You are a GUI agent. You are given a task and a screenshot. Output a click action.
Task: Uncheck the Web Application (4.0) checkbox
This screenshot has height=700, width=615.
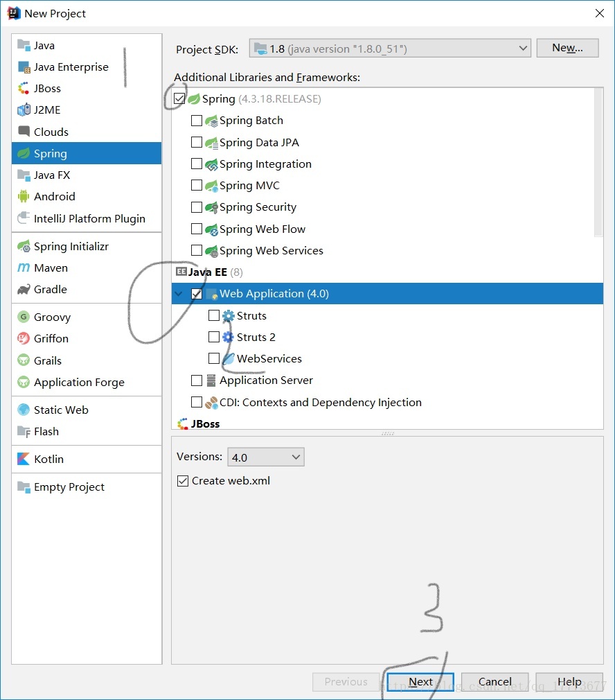[x=196, y=293]
